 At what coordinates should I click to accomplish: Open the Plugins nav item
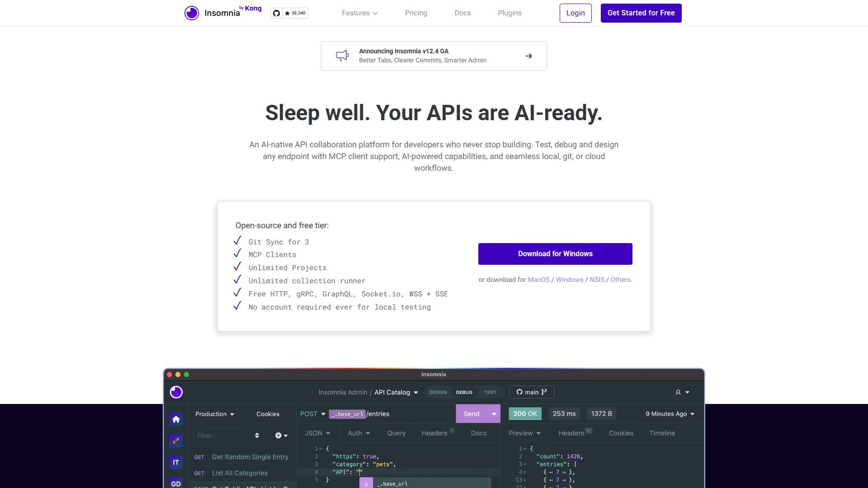tap(509, 13)
